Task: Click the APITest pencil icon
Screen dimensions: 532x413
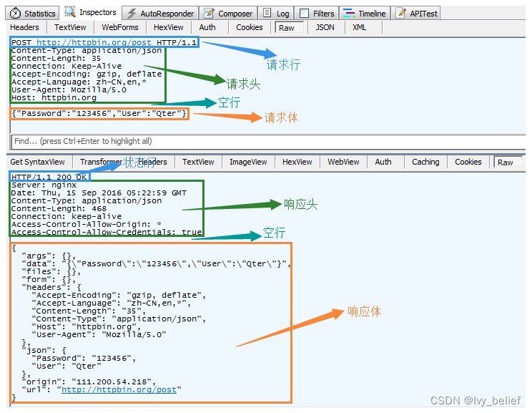Action: [402, 13]
